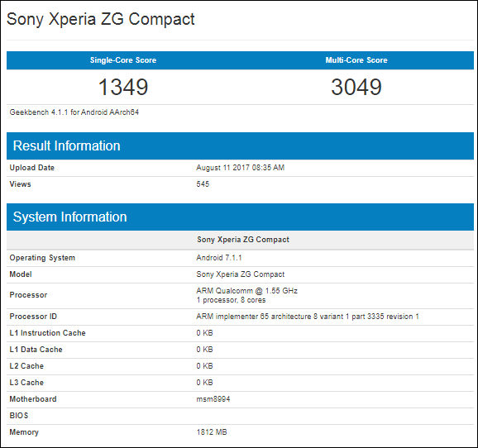Click the Sony Xperia ZG Compact table column header
Screen dimensions: 478x448
pyautogui.click(x=243, y=240)
